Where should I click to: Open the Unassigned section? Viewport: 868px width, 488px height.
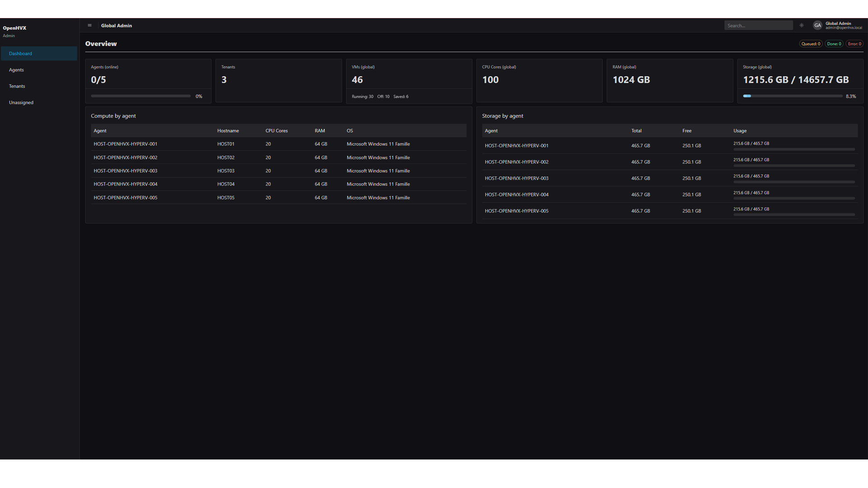coord(21,102)
